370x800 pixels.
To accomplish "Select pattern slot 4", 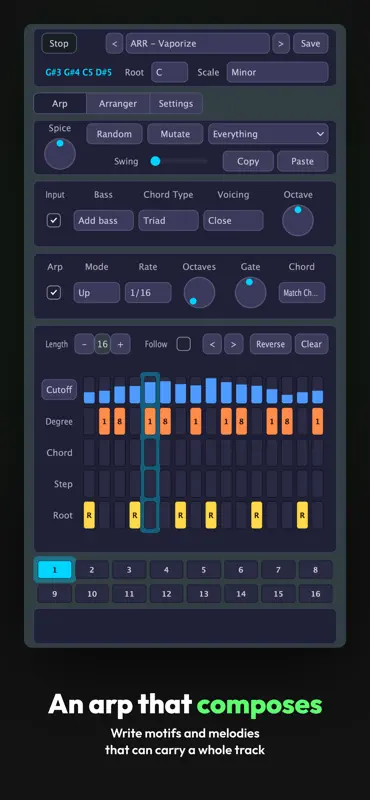I will (x=166, y=569).
